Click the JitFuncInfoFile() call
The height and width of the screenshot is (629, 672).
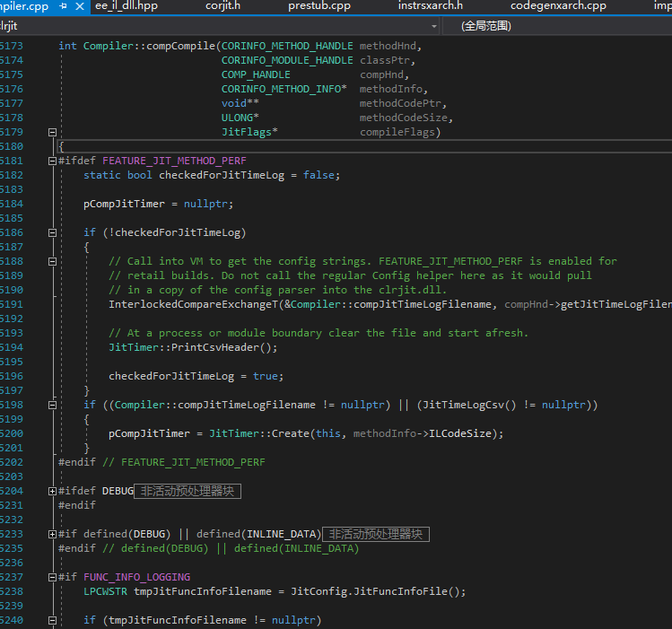click(406, 591)
